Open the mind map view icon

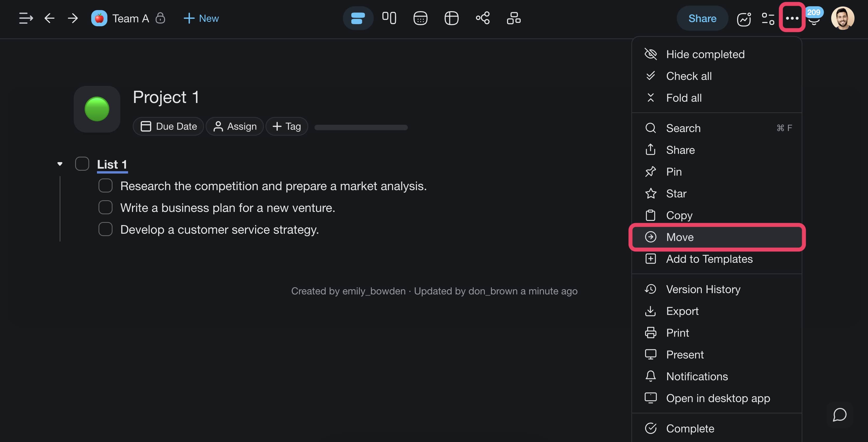pyautogui.click(x=482, y=18)
